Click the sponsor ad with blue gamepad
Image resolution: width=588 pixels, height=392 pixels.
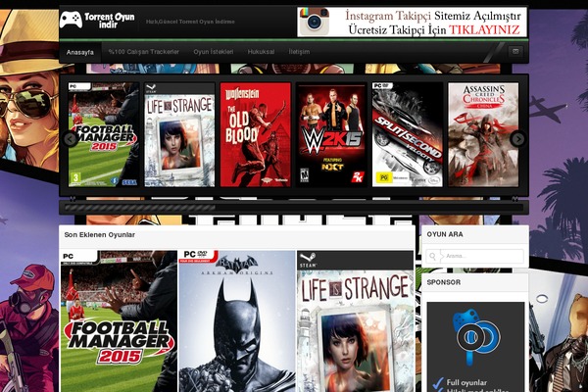point(475,347)
